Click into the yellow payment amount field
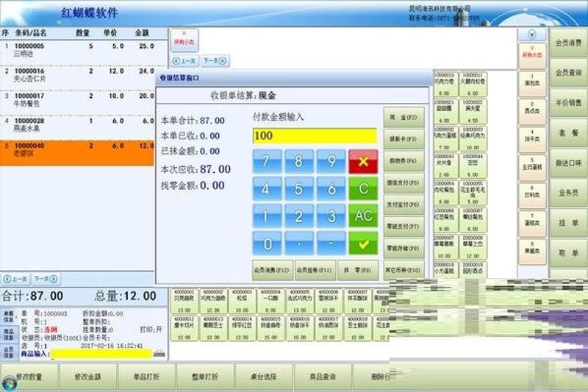The height and width of the screenshot is (392, 588). click(315, 136)
